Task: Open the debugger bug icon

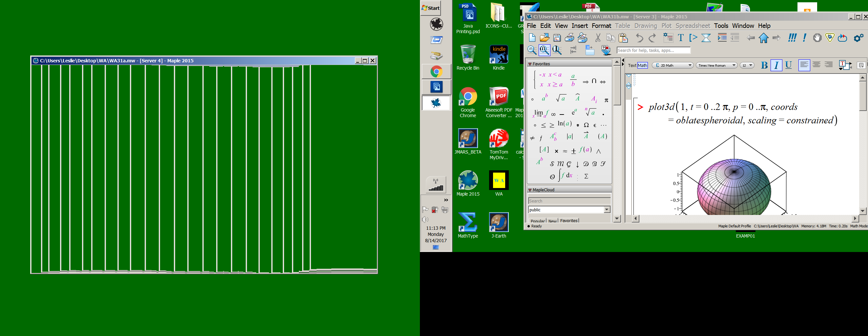Action: point(830,38)
